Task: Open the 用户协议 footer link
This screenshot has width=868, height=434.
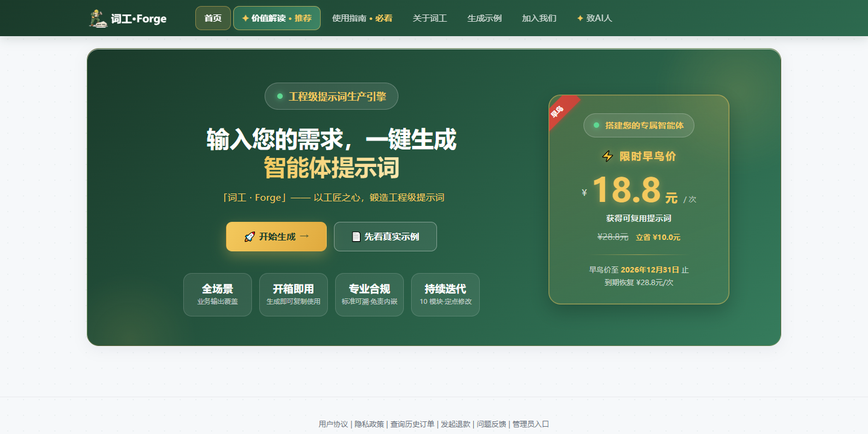Action: (x=333, y=424)
